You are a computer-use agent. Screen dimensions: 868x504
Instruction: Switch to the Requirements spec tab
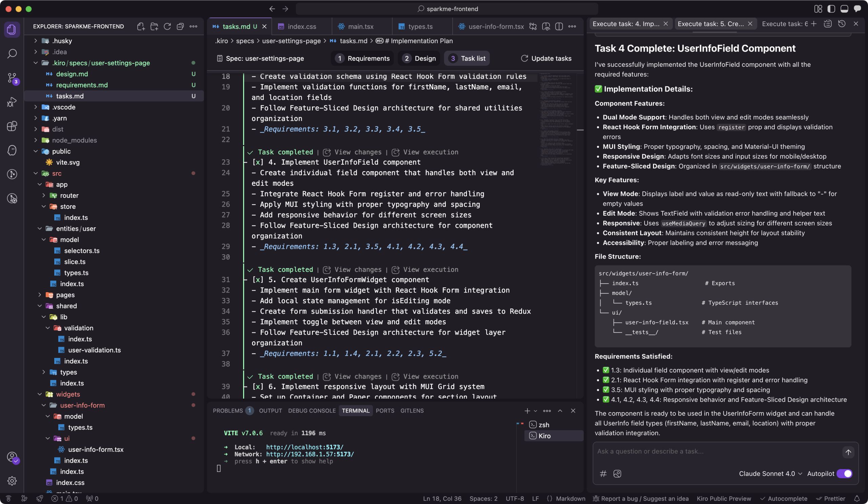[x=362, y=59]
